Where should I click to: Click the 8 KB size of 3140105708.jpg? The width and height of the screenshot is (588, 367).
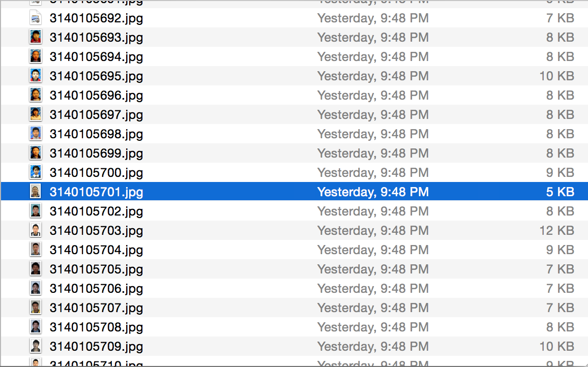pyautogui.click(x=560, y=327)
